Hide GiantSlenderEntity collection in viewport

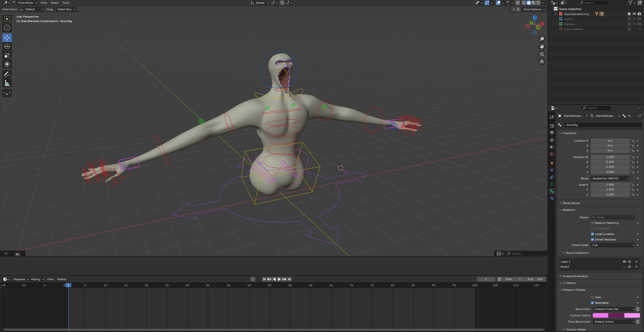tap(634, 14)
